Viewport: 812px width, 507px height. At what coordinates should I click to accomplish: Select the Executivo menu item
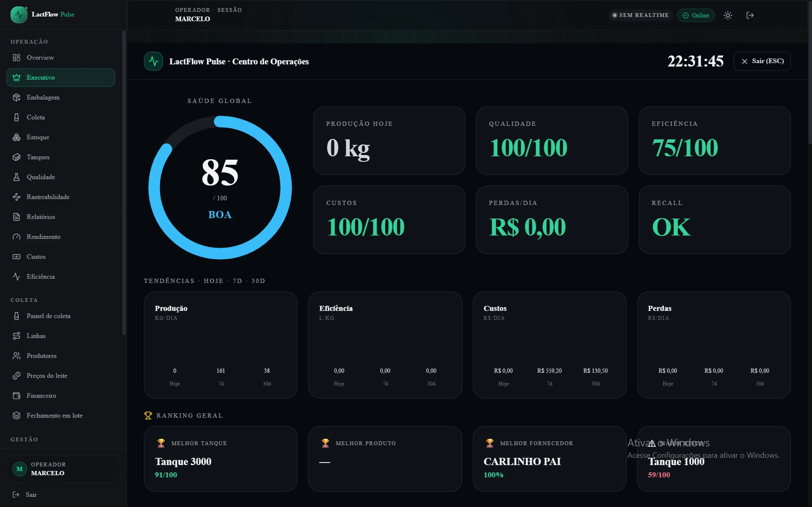(61, 78)
